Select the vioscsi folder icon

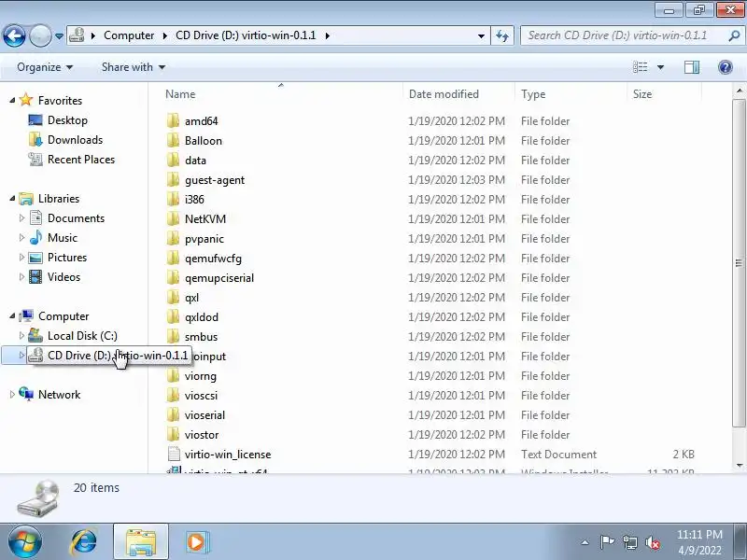[x=174, y=395]
